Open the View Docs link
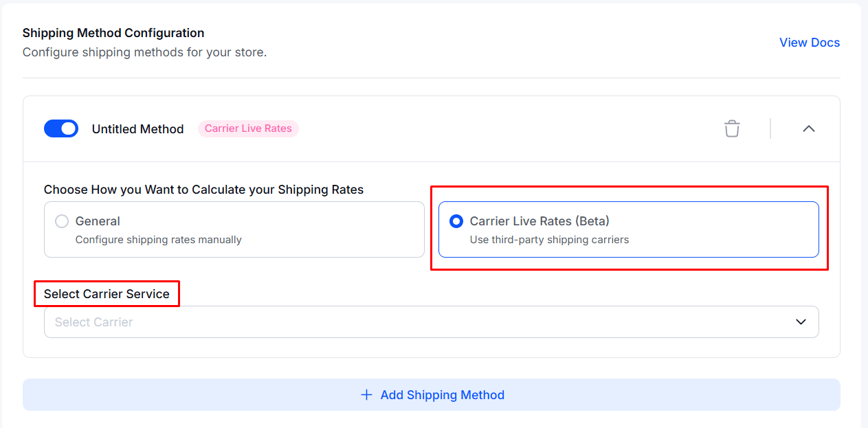This screenshot has height=428, width=868. pyautogui.click(x=809, y=42)
